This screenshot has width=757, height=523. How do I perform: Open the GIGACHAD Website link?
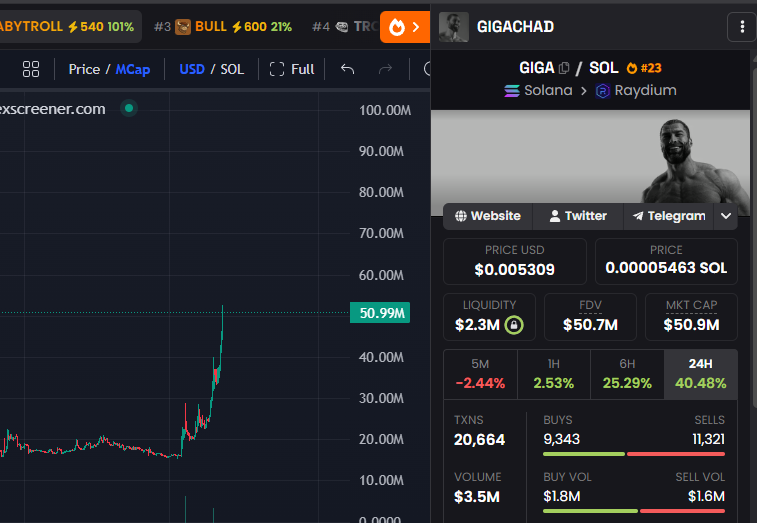[488, 216]
